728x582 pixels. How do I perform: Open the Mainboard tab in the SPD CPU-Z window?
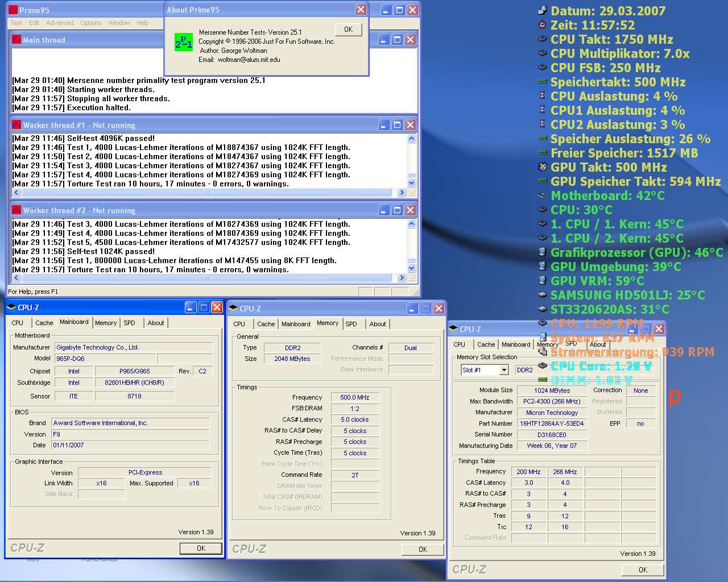[516, 344]
